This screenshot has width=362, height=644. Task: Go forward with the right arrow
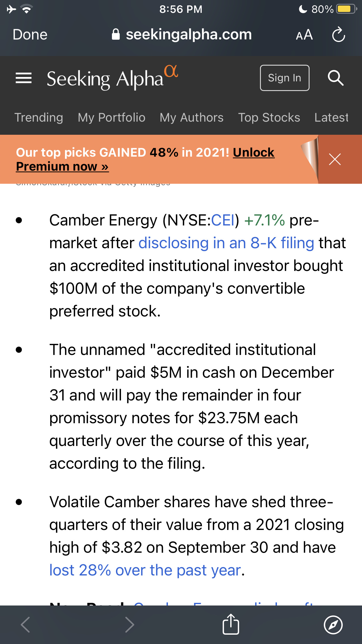point(129,625)
